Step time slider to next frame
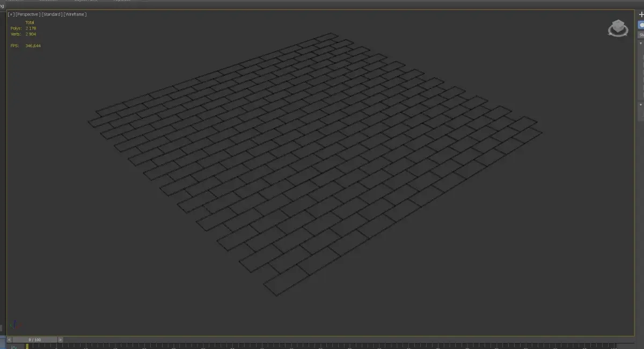 click(x=61, y=340)
